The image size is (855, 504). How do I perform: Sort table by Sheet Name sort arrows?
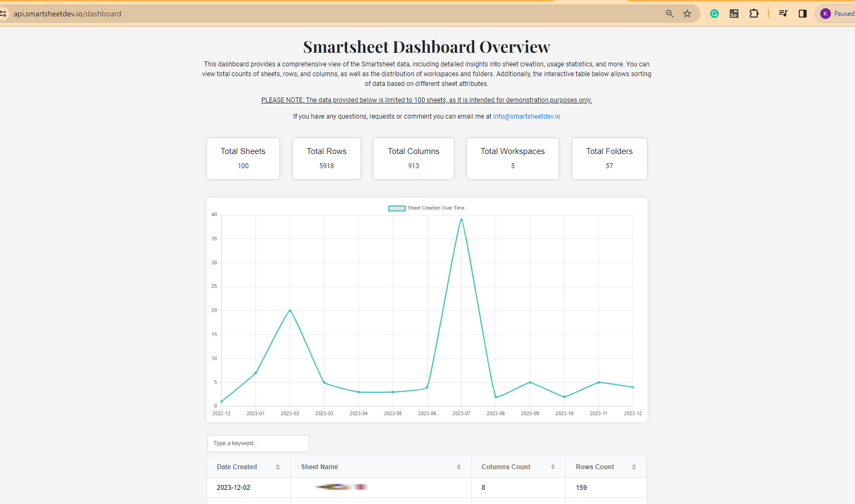pyautogui.click(x=459, y=467)
